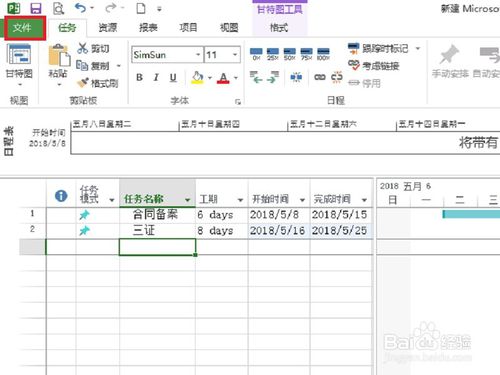This screenshot has width=500, height=375.
Task: Mark task 25% complete
Action: [273, 54]
